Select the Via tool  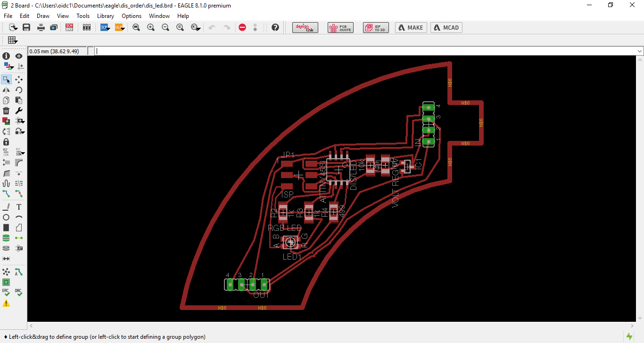click(6, 238)
